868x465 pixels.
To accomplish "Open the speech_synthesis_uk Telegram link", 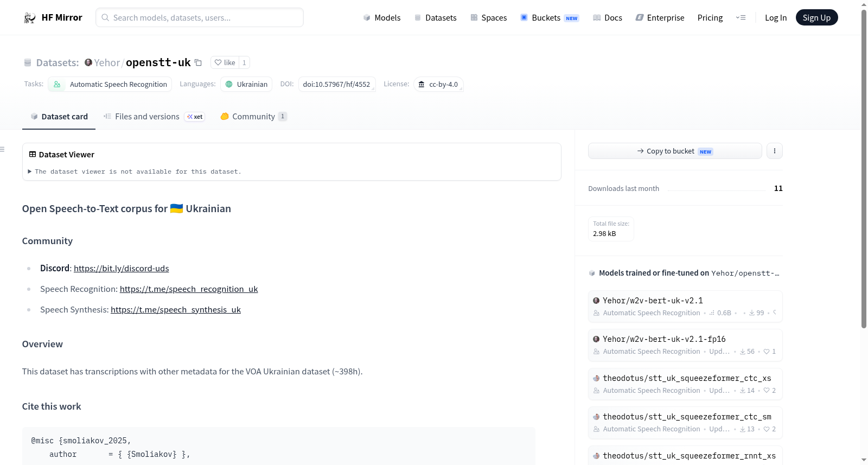I will 176,310.
